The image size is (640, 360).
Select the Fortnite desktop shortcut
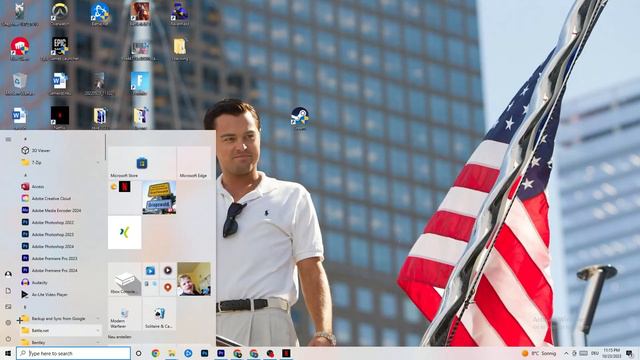click(140, 83)
